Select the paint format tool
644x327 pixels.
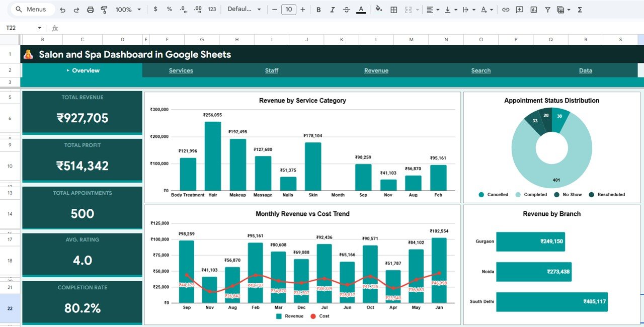click(104, 9)
